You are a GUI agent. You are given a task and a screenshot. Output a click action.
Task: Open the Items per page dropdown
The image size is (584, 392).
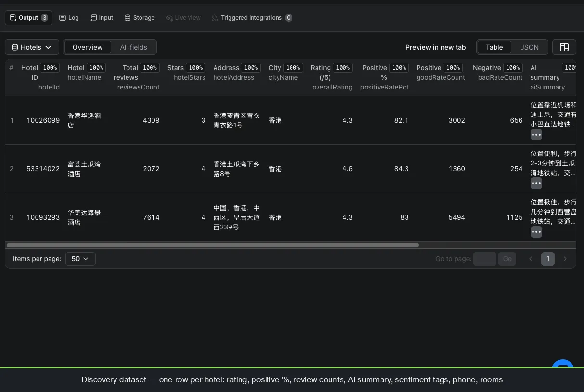tap(80, 259)
